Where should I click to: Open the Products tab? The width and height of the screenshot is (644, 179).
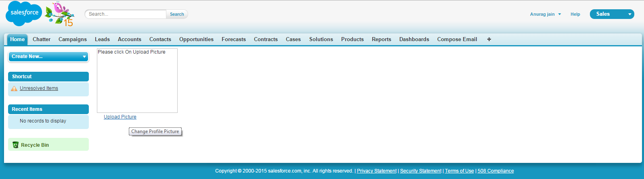pos(352,39)
